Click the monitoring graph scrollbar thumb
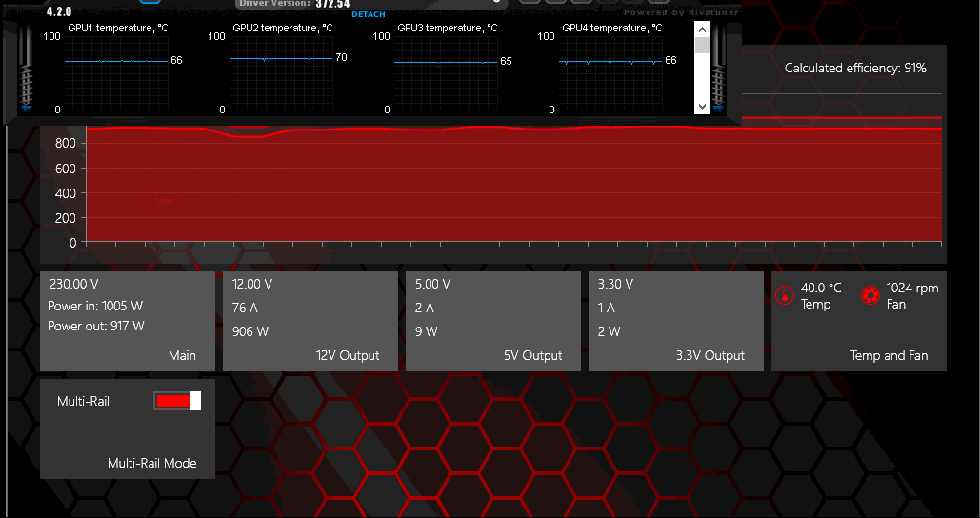Image resolution: width=980 pixels, height=518 pixels. click(x=703, y=46)
